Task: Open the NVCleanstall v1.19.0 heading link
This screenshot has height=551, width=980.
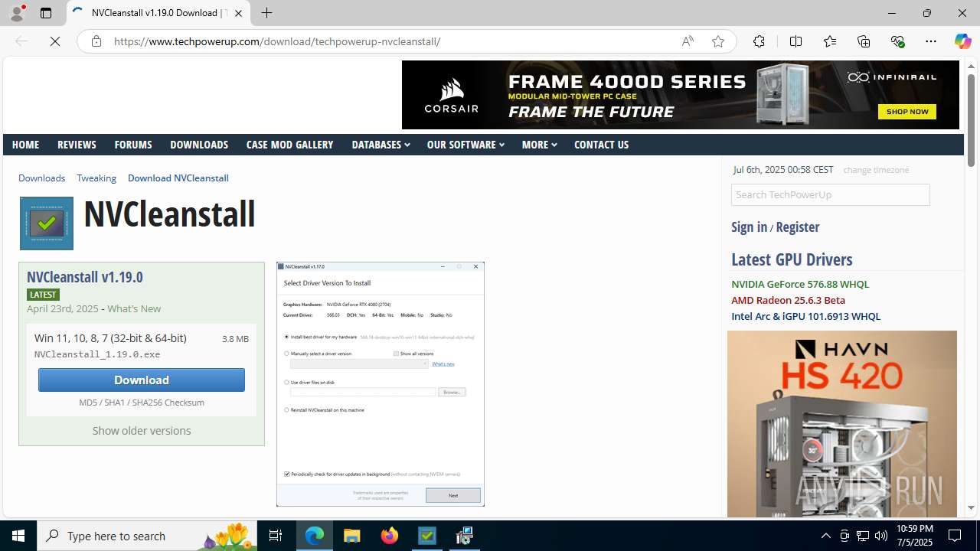Action: click(x=84, y=277)
